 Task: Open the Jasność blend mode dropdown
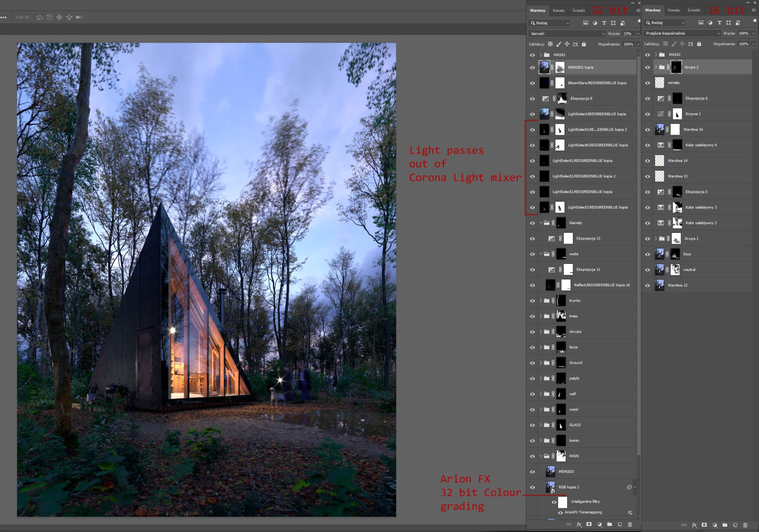point(567,34)
